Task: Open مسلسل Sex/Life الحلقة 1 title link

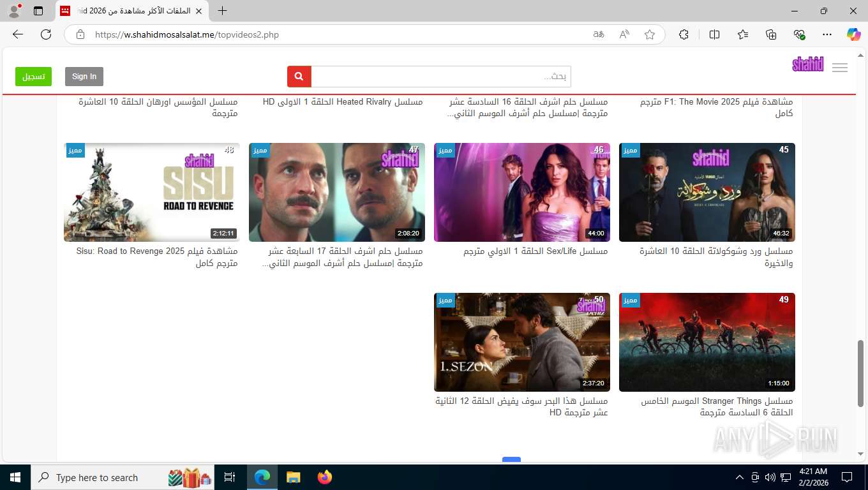Action: pos(535,251)
